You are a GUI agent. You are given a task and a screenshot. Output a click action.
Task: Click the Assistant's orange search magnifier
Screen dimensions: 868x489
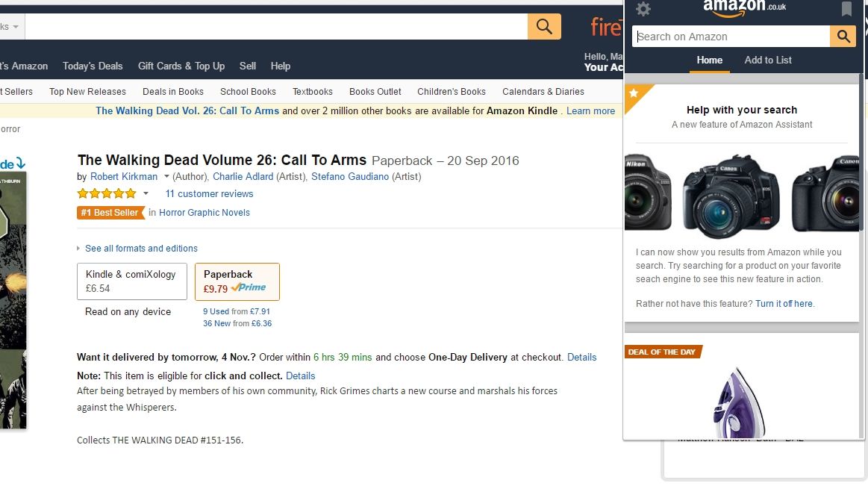click(x=843, y=36)
